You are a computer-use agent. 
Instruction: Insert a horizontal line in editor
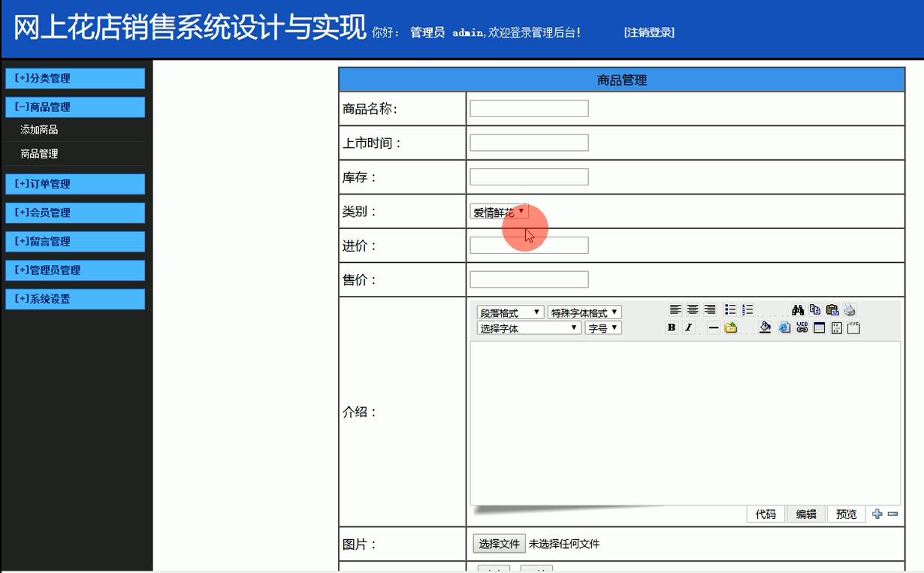[x=714, y=327]
